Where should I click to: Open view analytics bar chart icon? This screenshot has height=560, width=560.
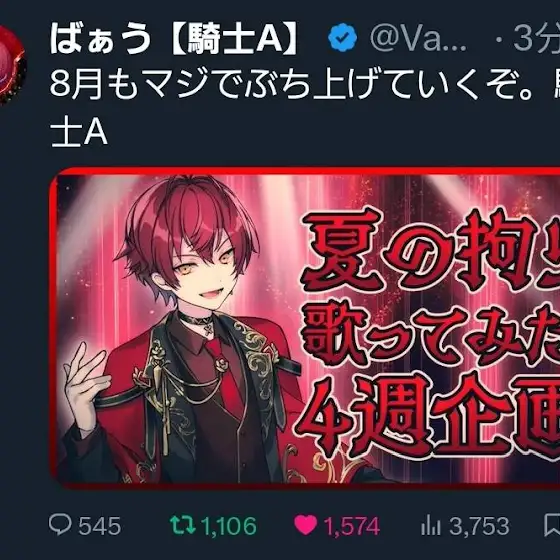[x=431, y=526]
